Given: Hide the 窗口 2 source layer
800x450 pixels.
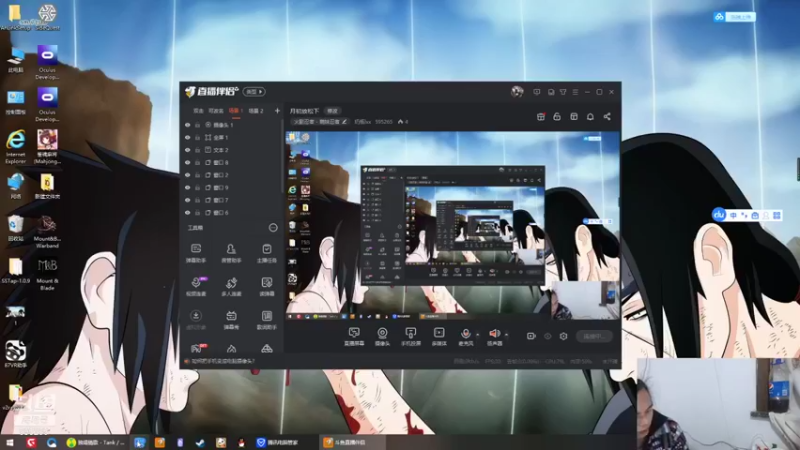Looking at the screenshot, I should point(187,175).
